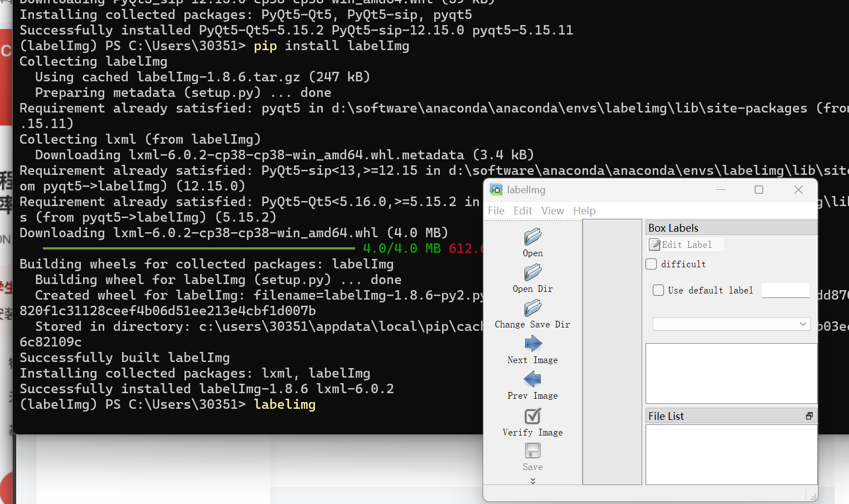Open the Help menu in labelImg

584,211
